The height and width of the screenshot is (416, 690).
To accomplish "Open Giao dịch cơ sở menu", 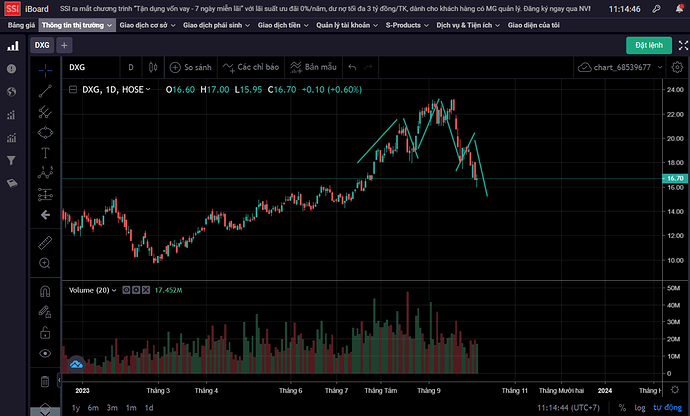I will click(147, 26).
